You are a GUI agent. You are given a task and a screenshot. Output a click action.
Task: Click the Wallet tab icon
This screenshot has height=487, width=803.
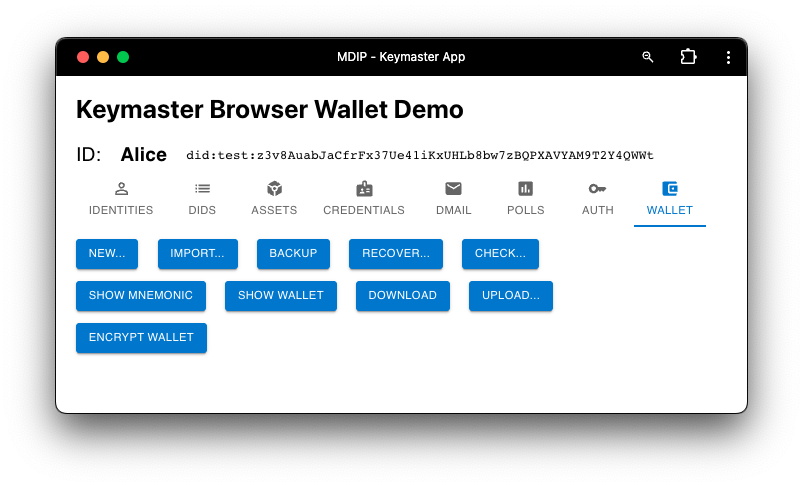tap(670, 189)
